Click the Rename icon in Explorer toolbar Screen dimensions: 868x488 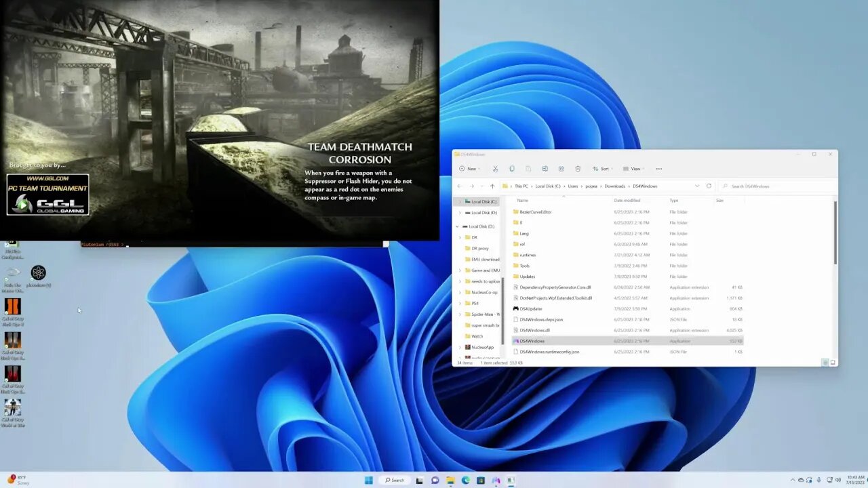pyautogui.click(x=545, y=169)
